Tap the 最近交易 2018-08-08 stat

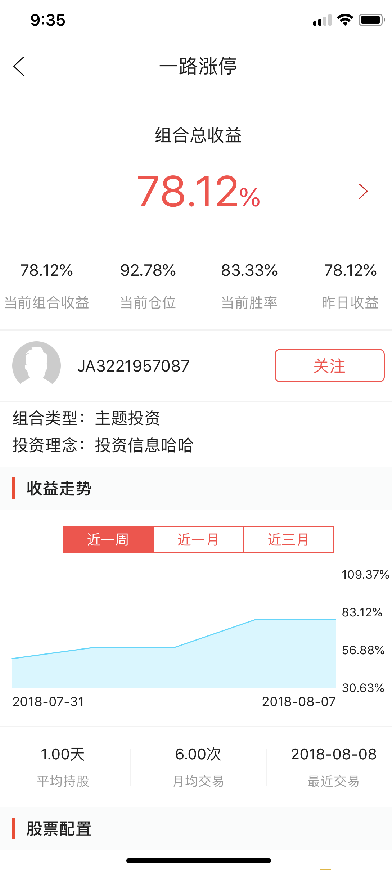(x=333, y=767)
